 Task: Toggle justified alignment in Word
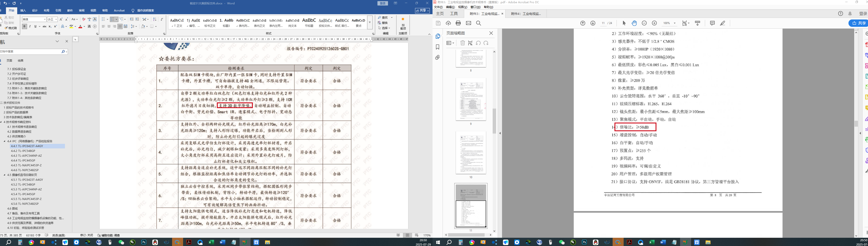click(x=120, y=27)
